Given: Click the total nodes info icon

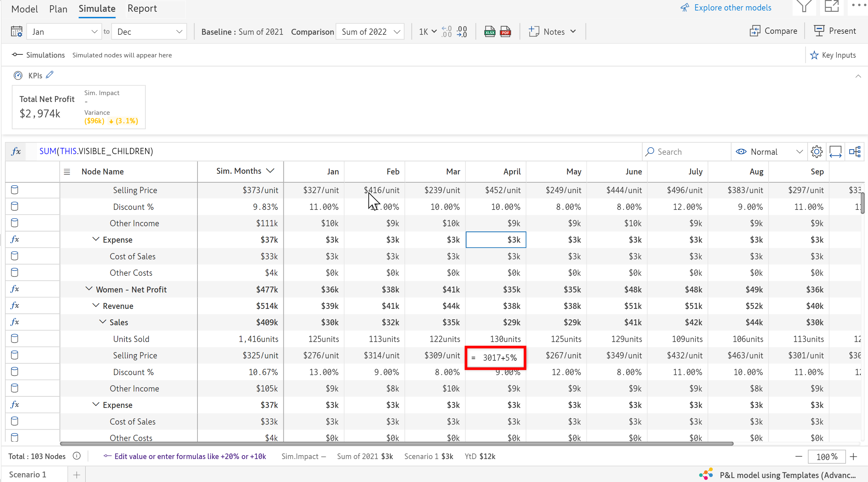Looking at the screenshot, I should click(77, 456).
